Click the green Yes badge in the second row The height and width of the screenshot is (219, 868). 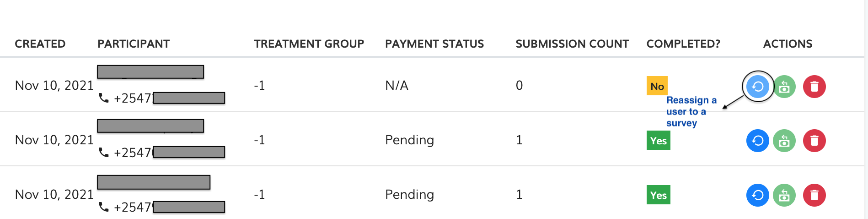pos(658,141)
